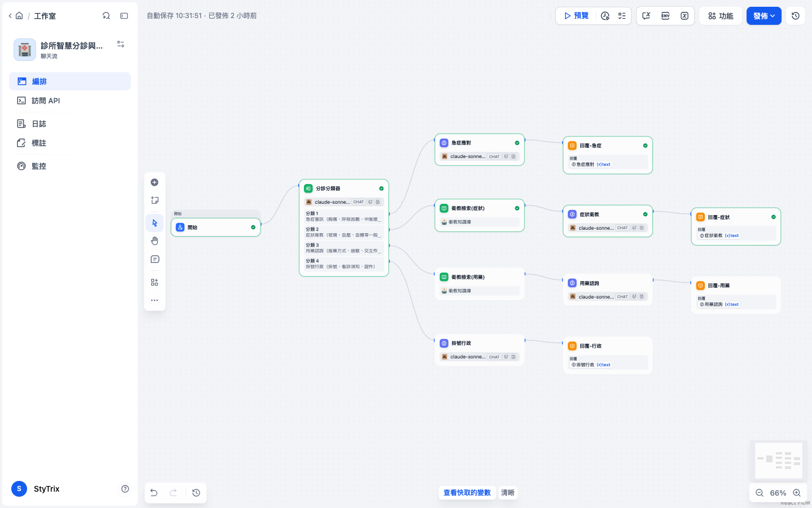Viewport: 812px width, 508px height.
Task: Open zoom level 66% menu
Action: (x=778, y=493)
